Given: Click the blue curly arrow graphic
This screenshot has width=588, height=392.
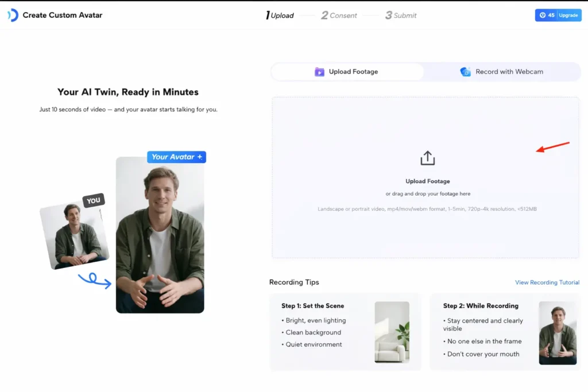Looking at the screenshot, I should tap(95, 281).
